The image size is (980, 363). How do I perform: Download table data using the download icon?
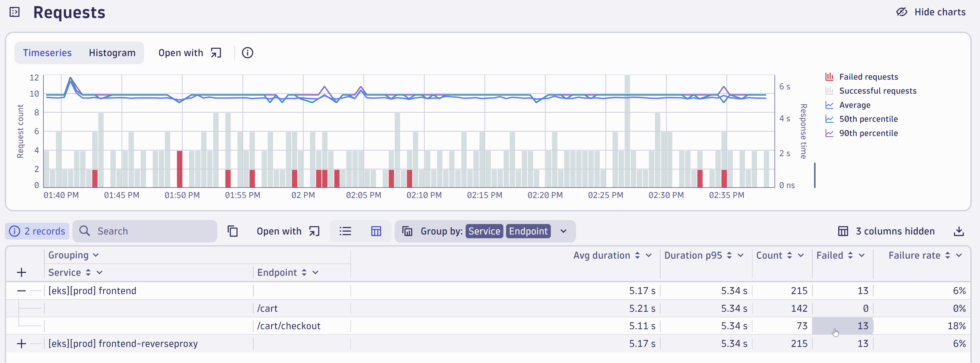tap(959, 231)
